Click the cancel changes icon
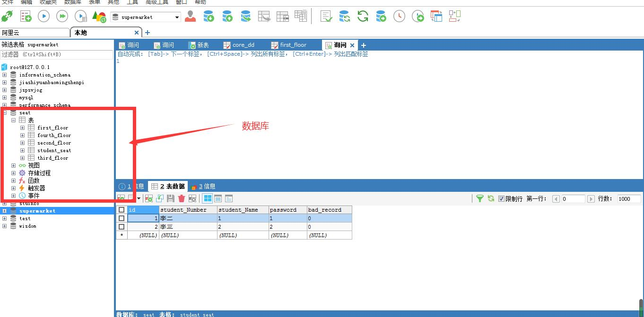The image size is (644, 317). [192, 198]
